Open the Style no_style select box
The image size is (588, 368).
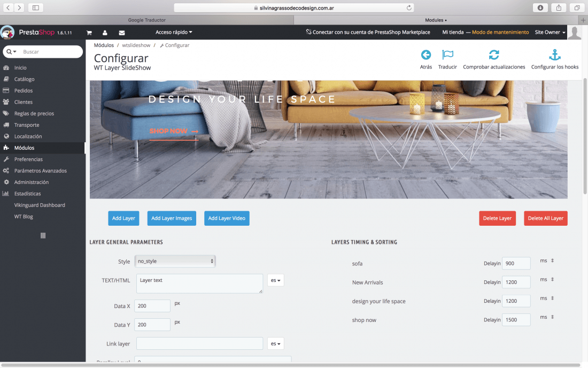coord(175,261)
